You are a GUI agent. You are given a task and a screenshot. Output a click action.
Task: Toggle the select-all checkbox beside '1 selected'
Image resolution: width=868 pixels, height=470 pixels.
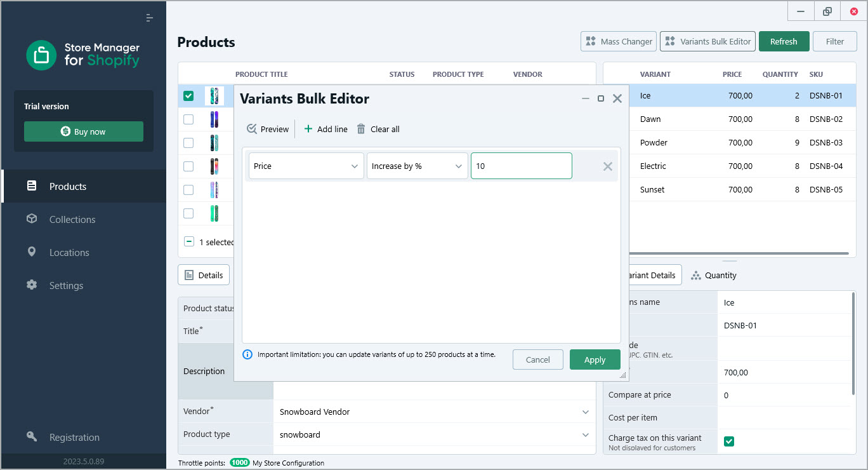(x=189, y=241)
